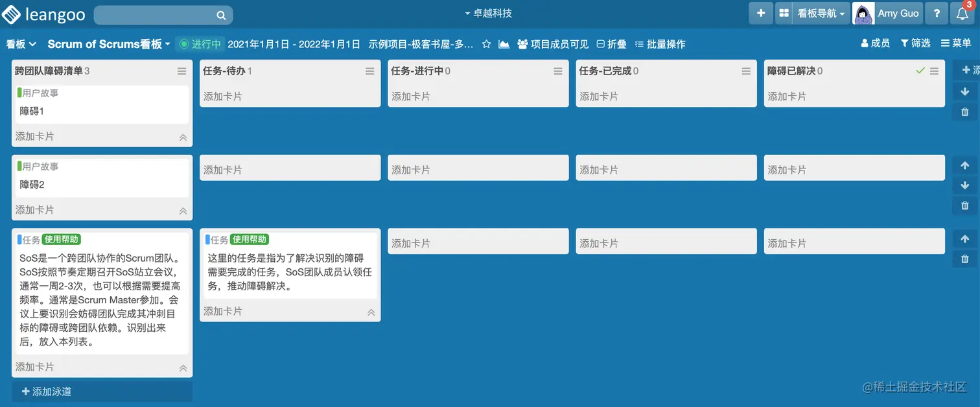Open the Amy Guo user menu
Screen dimensions: 980x407
(898, 13)
